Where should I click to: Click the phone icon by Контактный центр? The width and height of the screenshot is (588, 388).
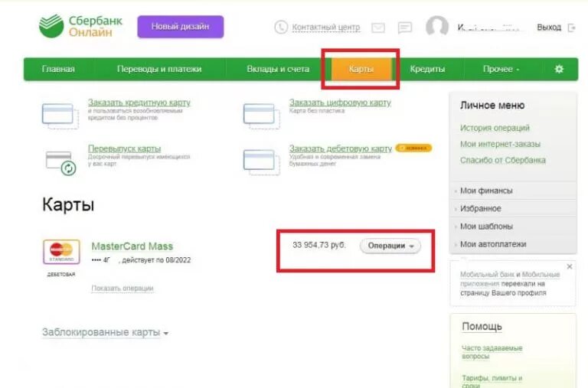point(281,27)
